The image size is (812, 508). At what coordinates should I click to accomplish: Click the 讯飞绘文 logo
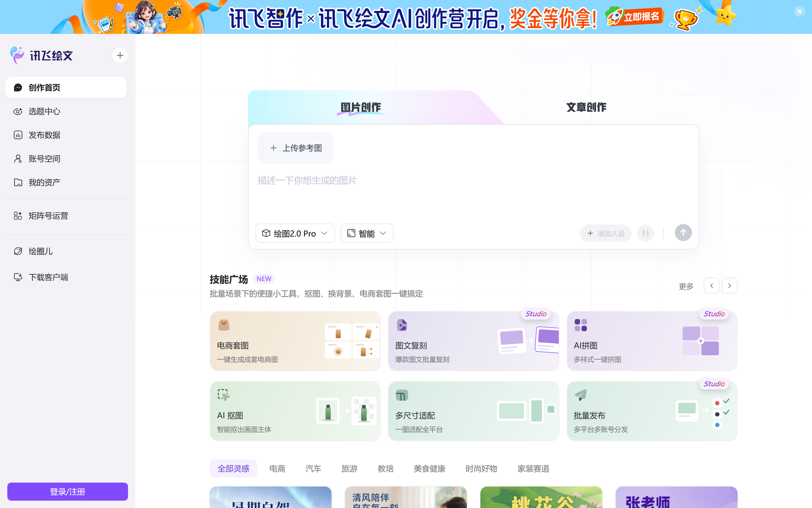(x=41, y=55)
